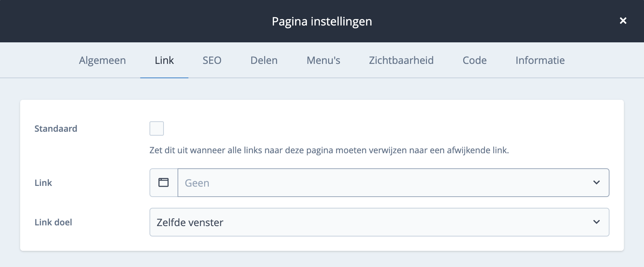Image resolution: width=644 pixels, height=267 pixels.
Task: Go to the Delen tab
Action: (x=264, y=60)
